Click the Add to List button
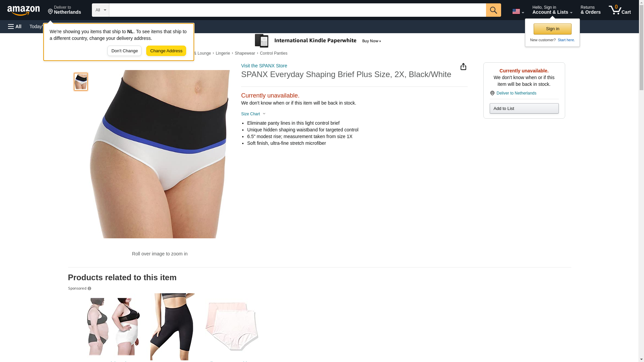644x362 pixels. coord(524,108)
